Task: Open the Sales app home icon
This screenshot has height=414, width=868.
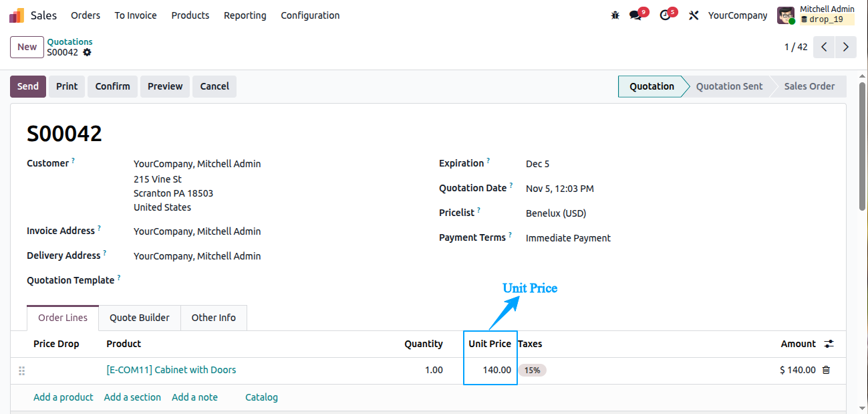Action: click(x=17, y=15)
